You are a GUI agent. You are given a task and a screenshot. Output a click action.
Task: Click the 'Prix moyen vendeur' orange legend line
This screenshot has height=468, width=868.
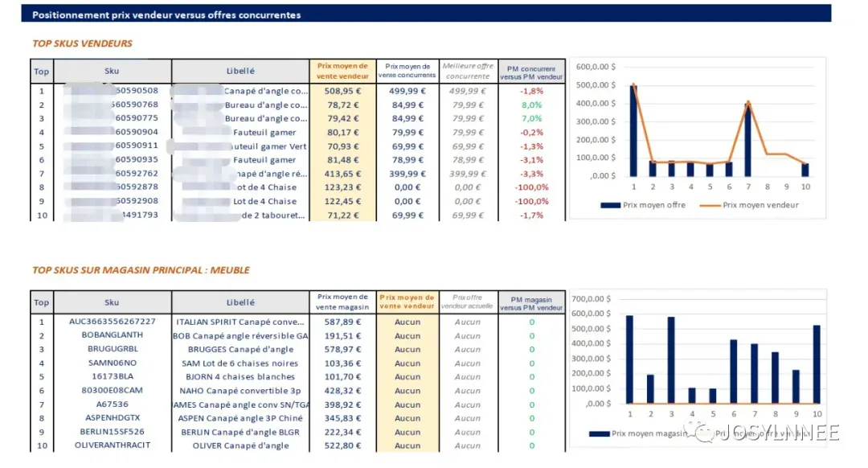point(710,205)
